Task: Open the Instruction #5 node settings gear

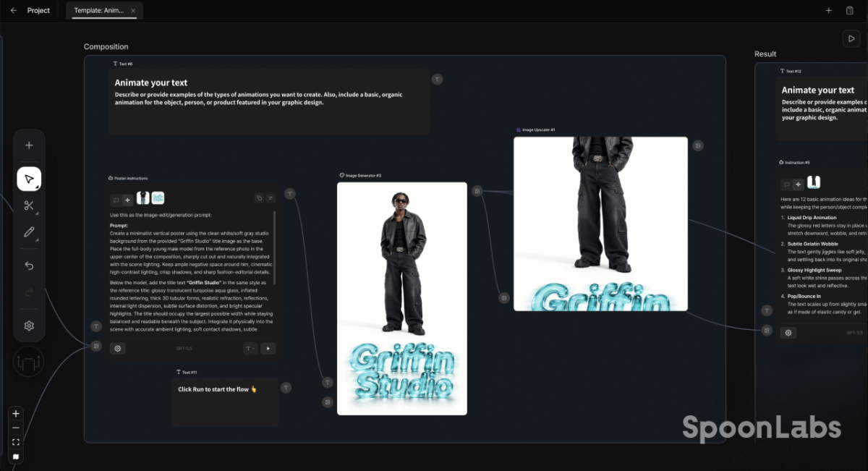Action: pos(788,333)
